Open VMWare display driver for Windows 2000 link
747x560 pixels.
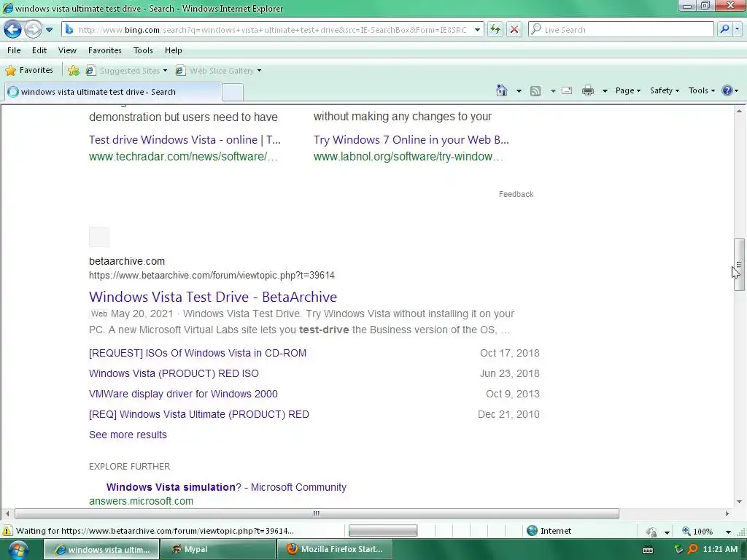pos(183,394)
